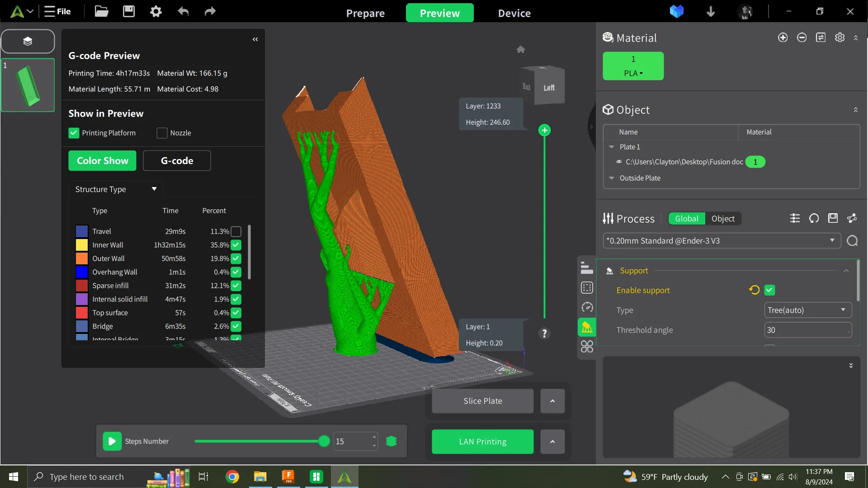Disable the Enable support checkbox
The width and height of the screenshot is (868, 488).
(x=769, y=290)
